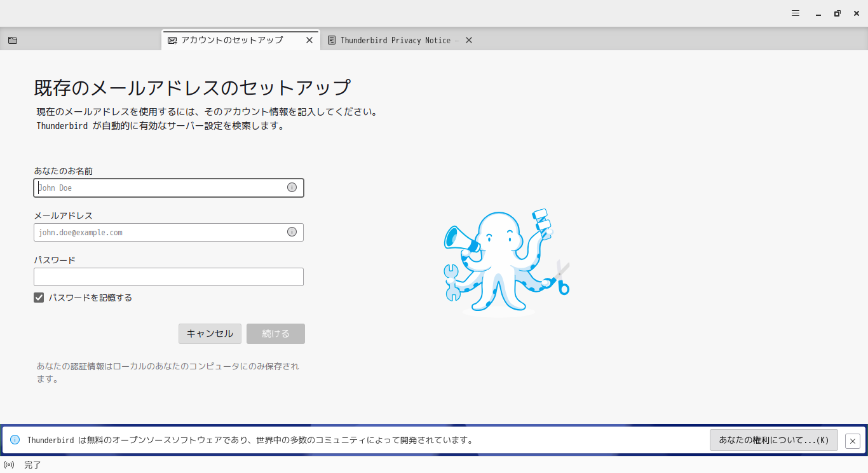Click the パスワードを記憶する label text
This screenshot has width=868, height=473.
pyautogui.click(x=90, y=298)
